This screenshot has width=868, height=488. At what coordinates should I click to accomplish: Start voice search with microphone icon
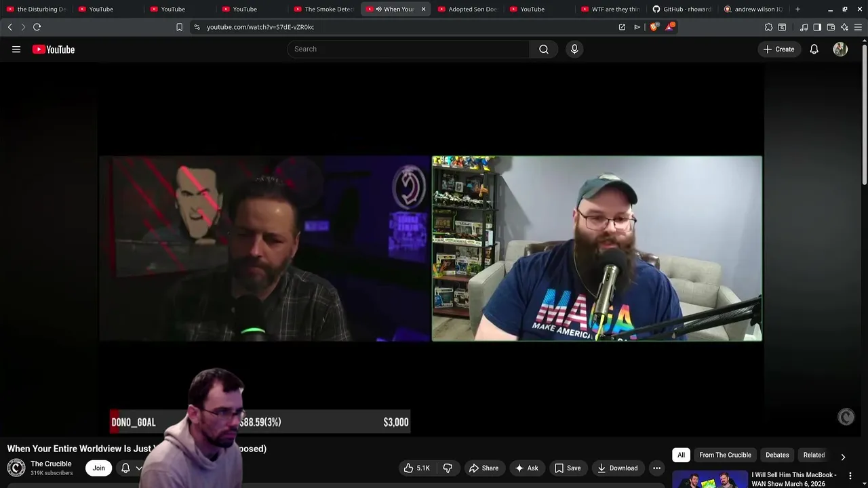[574, 49]
